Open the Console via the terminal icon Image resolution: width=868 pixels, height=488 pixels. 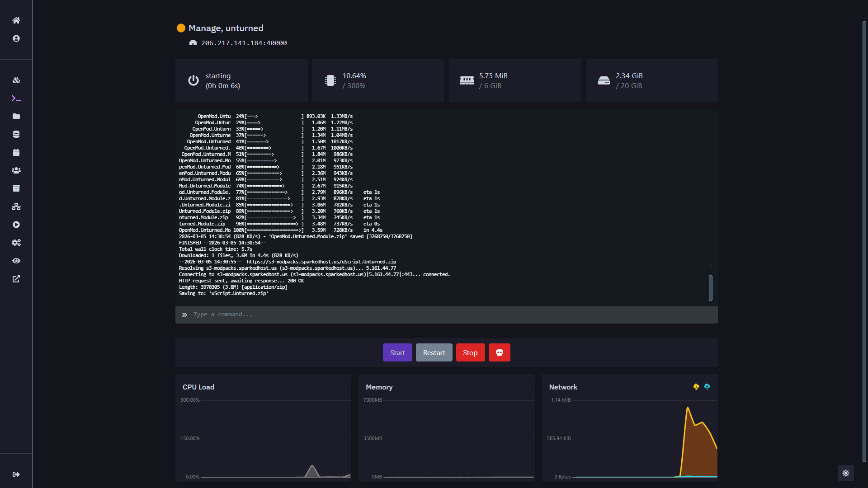pyautogui.click(x=16, y=98)
